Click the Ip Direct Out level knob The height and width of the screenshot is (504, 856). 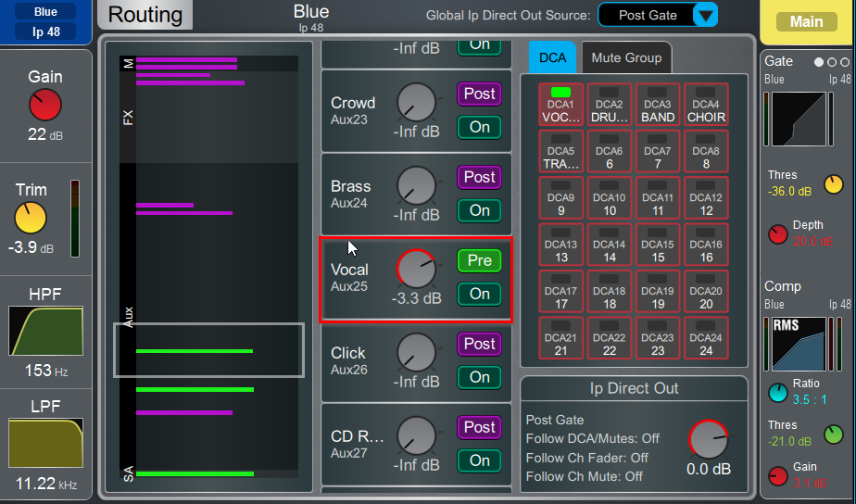click(708, 439)
